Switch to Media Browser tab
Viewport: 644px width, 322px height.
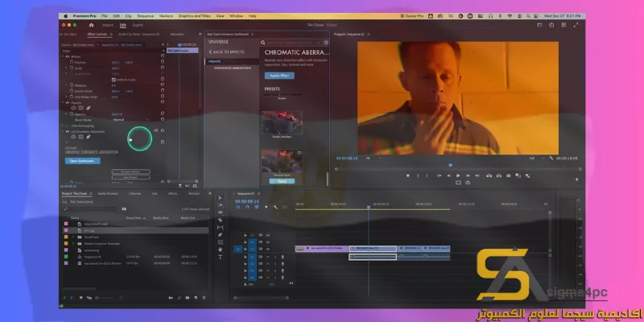point(108,193)
